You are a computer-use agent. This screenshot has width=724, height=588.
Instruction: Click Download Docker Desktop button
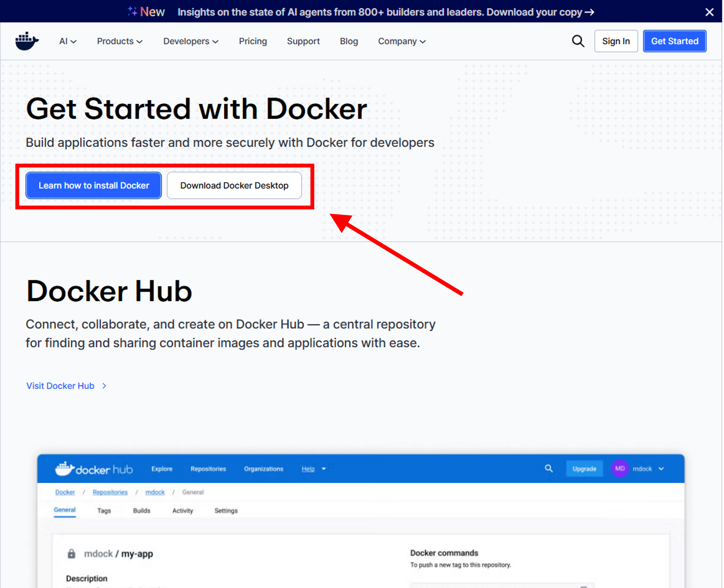(234, 186)
